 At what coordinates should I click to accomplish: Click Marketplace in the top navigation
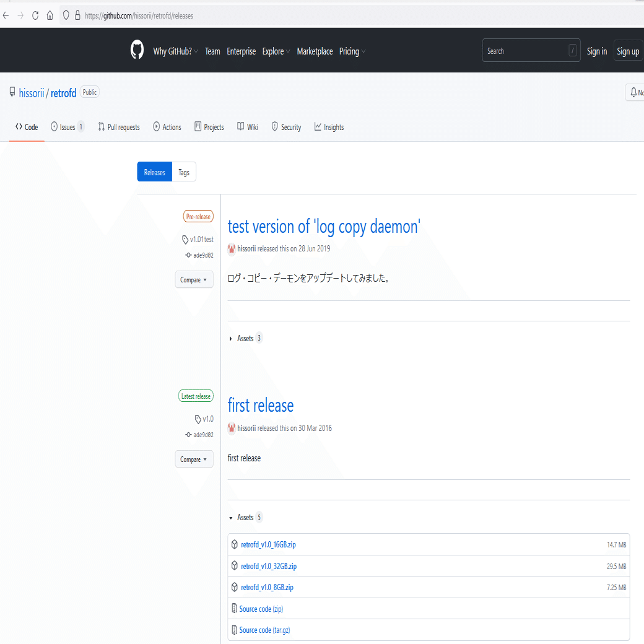coord(315,51)
